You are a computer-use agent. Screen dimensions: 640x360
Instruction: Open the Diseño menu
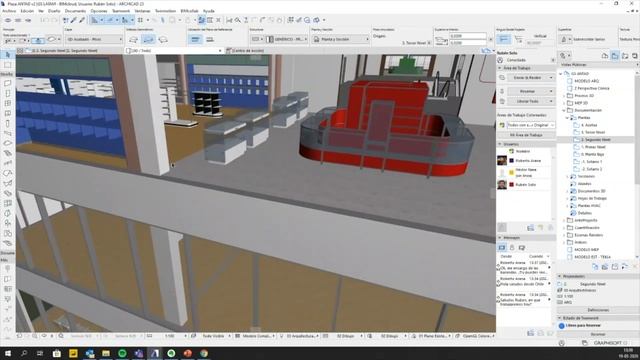(x=54, y=11)
